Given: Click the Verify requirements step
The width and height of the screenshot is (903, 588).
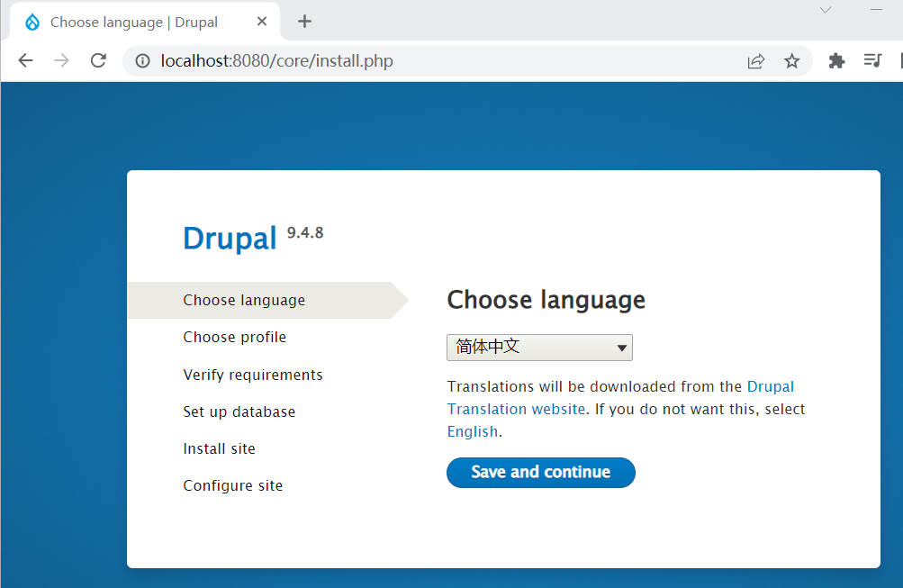Looking at the screenshot, I should click(253, 375).
